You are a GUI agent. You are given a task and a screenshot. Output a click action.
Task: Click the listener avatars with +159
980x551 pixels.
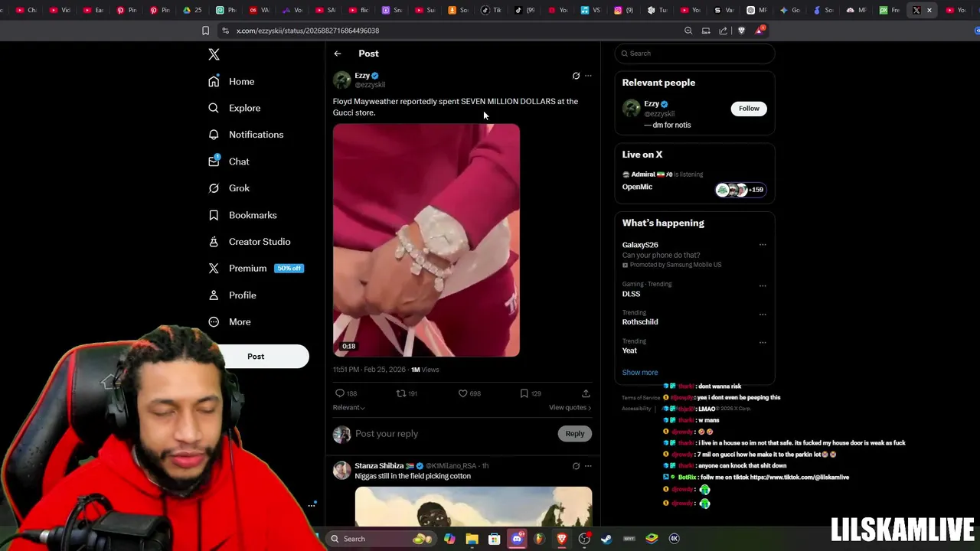(740, 190)
